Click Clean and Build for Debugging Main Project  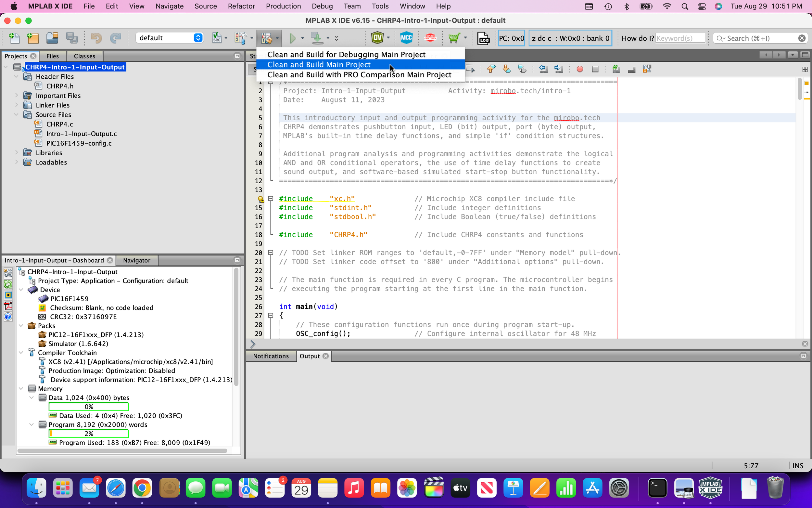click(x=346, y=54)
